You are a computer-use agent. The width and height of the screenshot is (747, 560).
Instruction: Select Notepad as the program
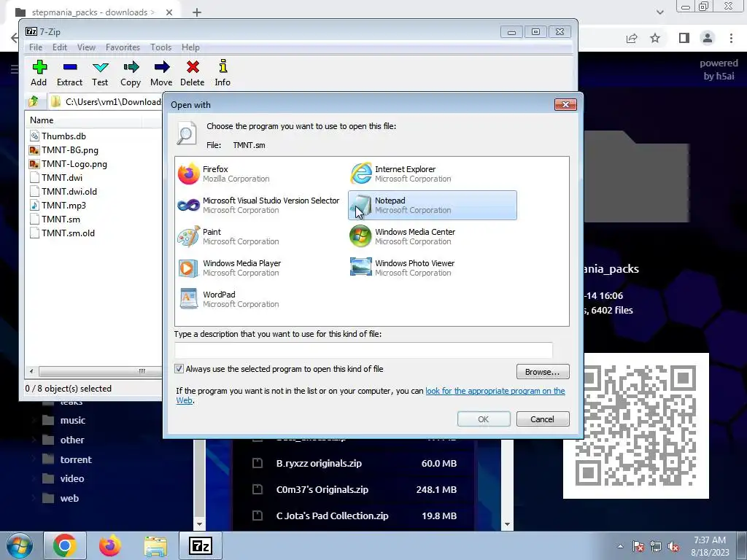click(x=433, y=205)
